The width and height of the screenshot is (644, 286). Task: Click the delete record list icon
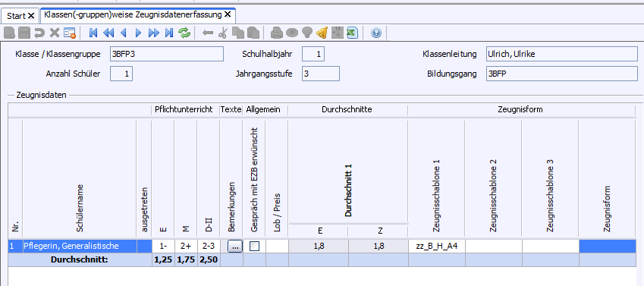coord(70,33)
